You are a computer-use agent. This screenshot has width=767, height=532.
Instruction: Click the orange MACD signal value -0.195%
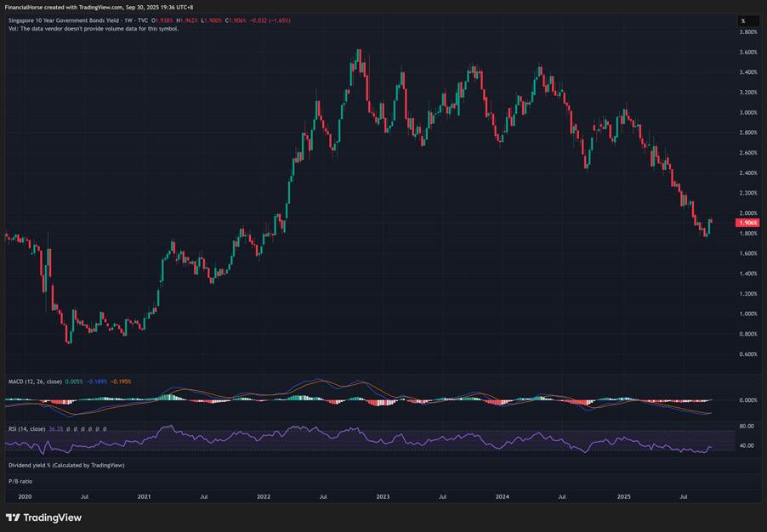pos(122,382)
